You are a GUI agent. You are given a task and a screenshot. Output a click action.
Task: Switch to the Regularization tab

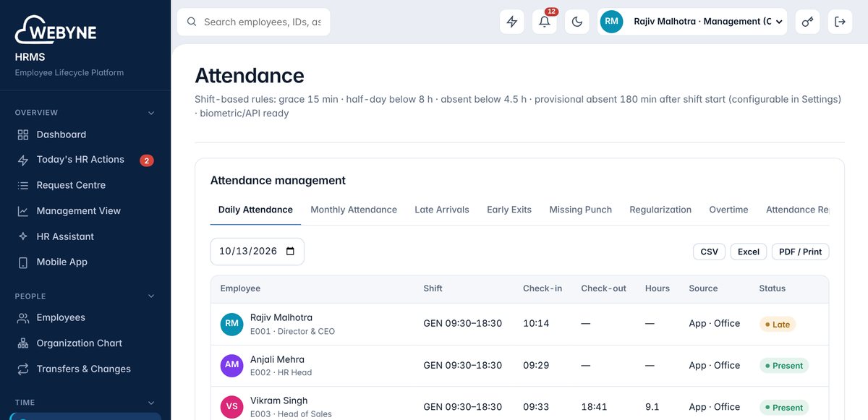pyautogui.click(x=660, y=210)
